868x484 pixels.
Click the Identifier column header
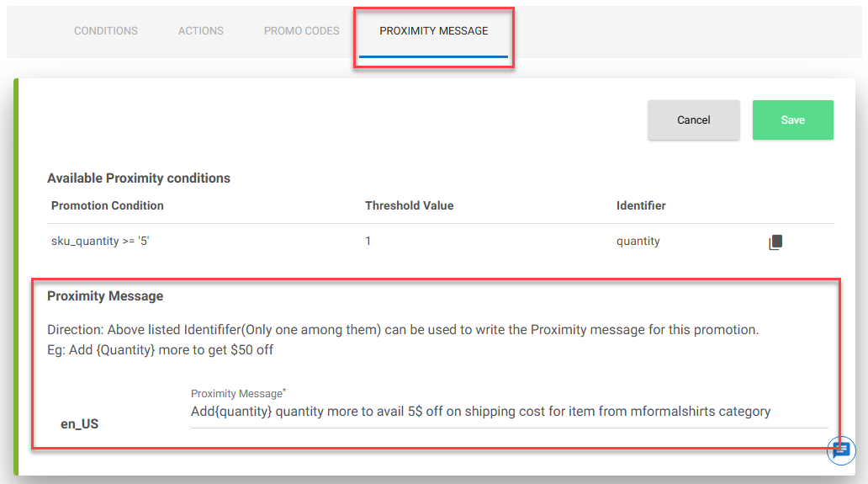[641, 205]
